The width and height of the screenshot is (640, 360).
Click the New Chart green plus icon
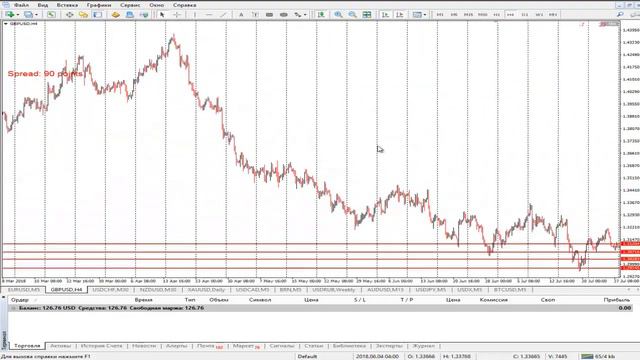10,15
